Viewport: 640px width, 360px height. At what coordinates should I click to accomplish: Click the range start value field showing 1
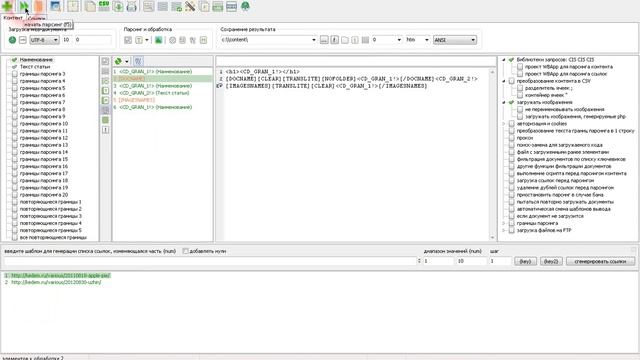(438, 261)
